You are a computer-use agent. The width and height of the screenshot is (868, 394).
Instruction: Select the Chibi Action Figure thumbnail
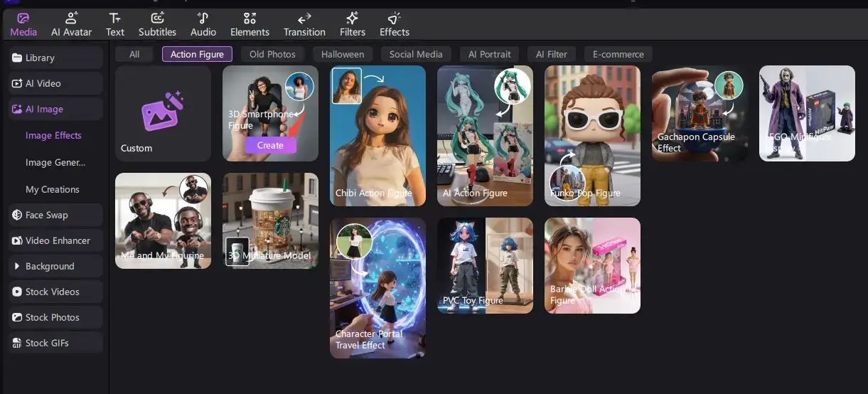point(377,135)
